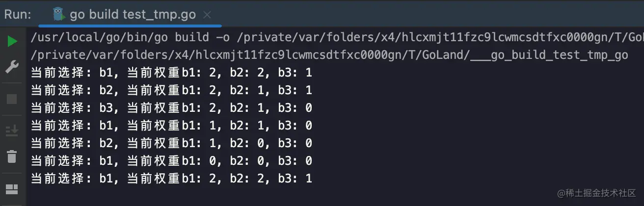This screenshot has width=644, height=206.
Task: Close the 'go build test_tmp.go' tab
Action: 207,15
